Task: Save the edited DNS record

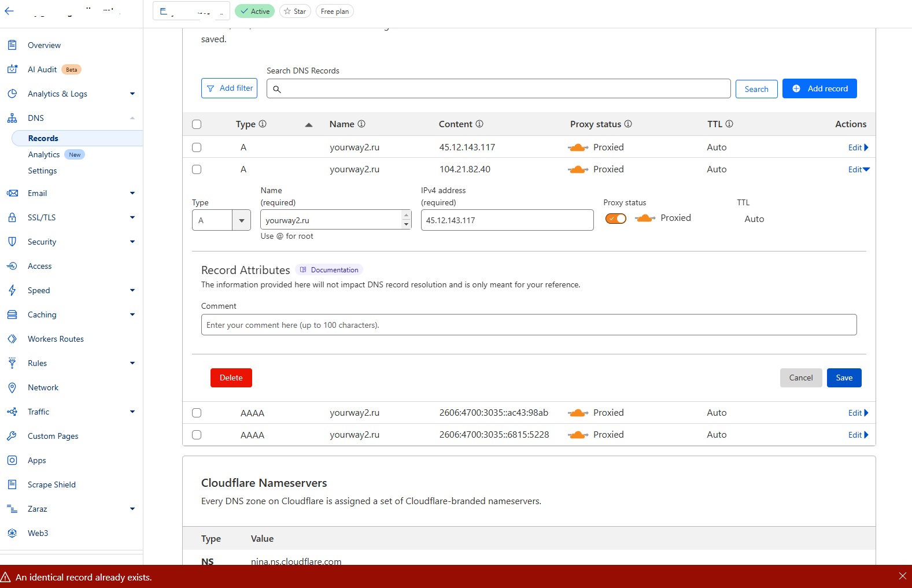Action: point(844,378)
